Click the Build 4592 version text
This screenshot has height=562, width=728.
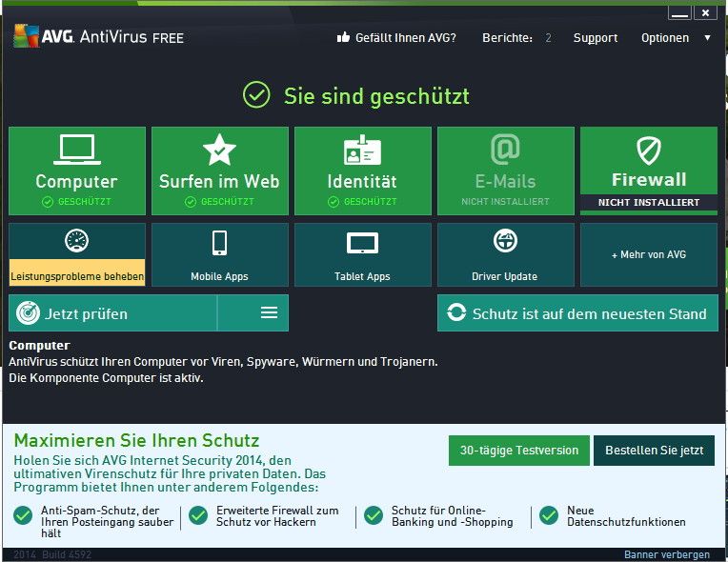click(x=67, y=554)
